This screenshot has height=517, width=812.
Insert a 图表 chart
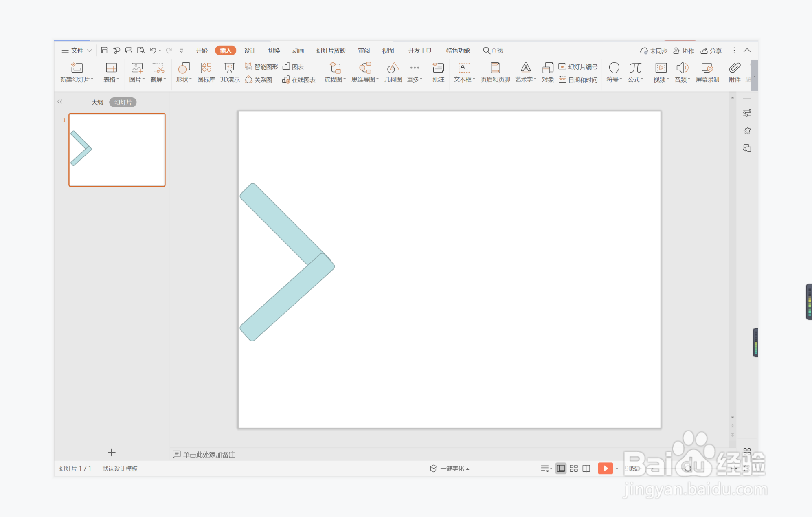293,67
